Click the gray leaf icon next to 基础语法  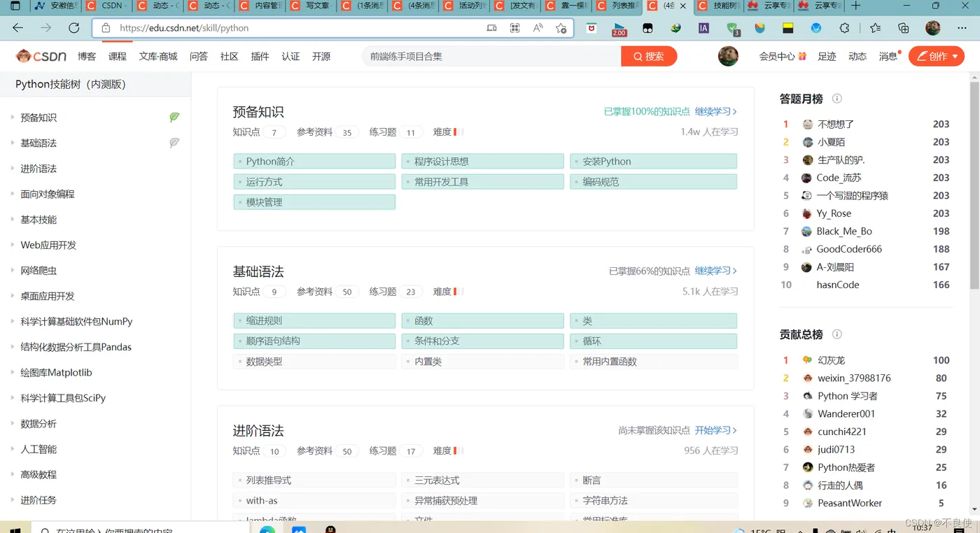click(174, 142)
